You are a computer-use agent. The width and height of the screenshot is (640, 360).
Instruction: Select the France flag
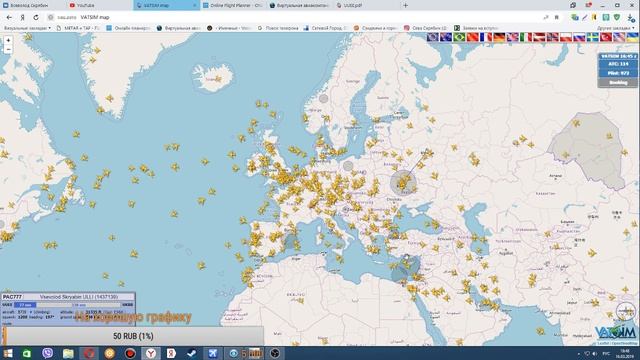pyautogui.click(x=486, y=37)
